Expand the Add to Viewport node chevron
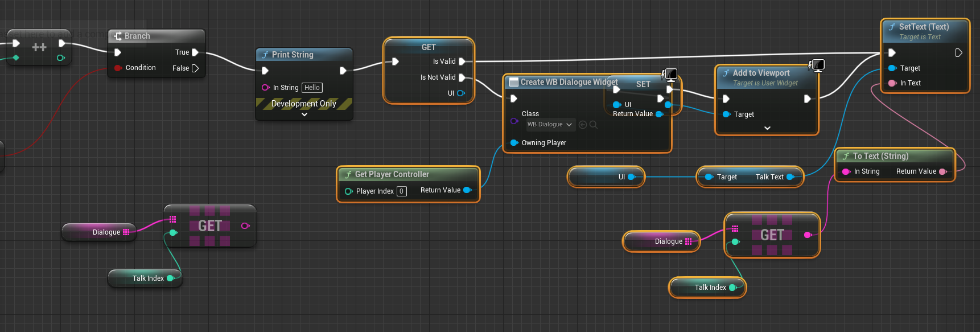Viewport: 980px width, 332px height. coord(767,128)
